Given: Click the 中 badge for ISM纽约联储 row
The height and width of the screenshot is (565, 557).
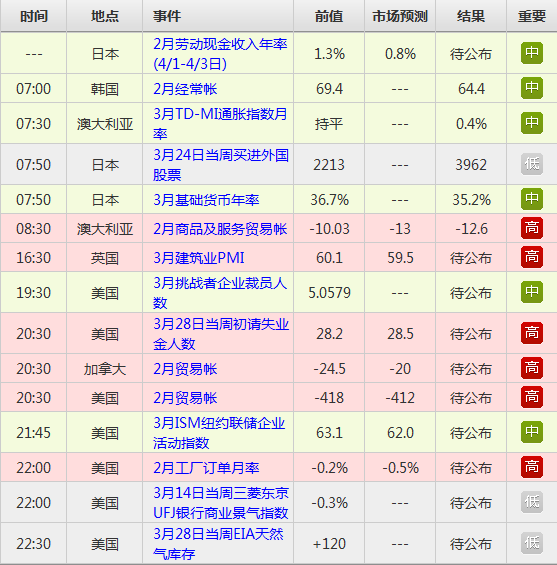Looking at the screenshot, I should [x=531, y=432].
